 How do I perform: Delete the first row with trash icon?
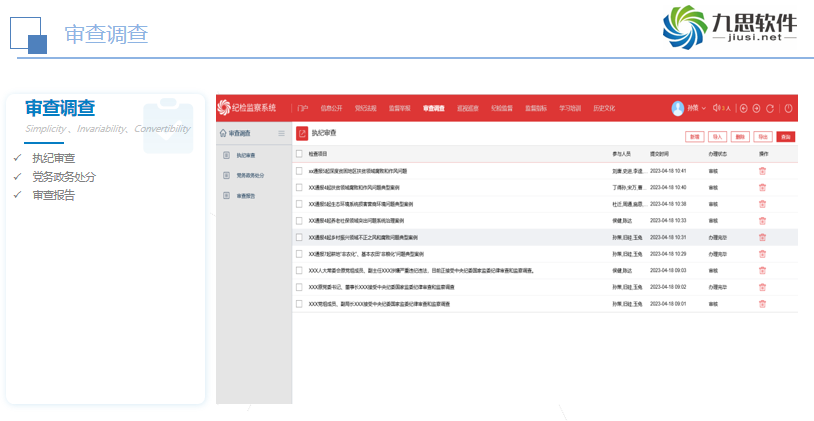tap(762, 171)
